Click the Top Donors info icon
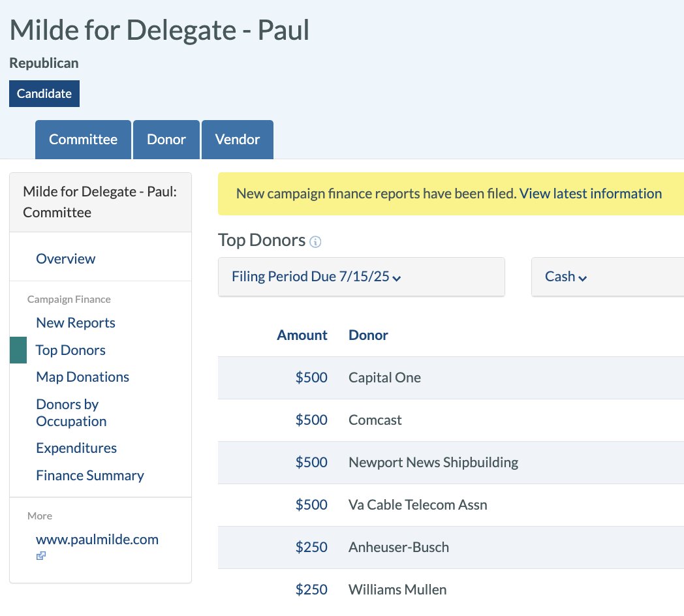 pyautogui.click(x=315, y=241)
